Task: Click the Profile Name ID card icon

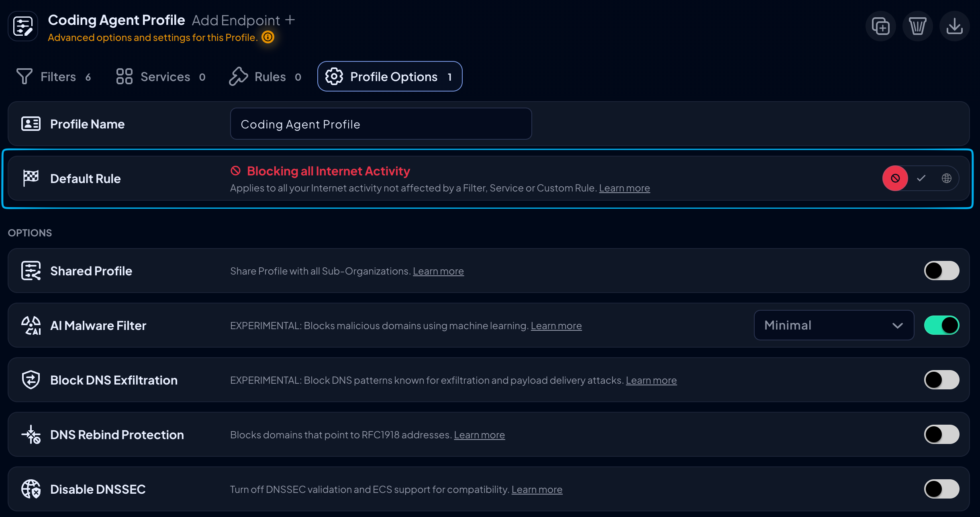Action: [x=31, y=124]
